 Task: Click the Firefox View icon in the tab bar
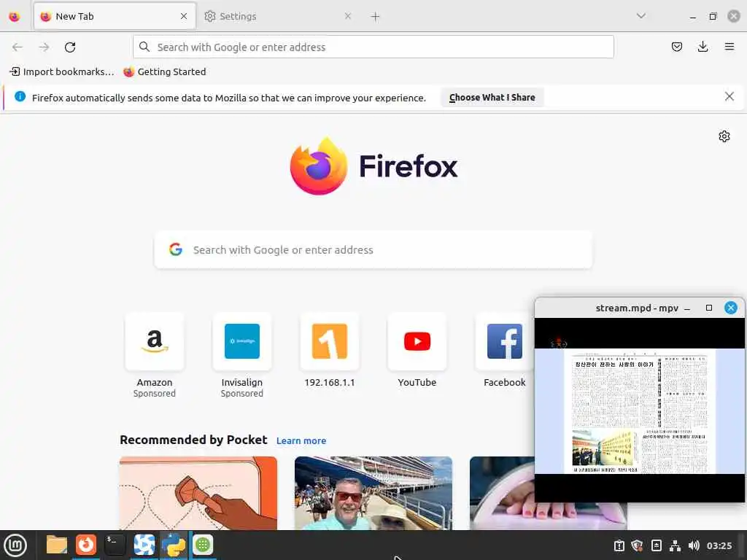[x=15, y=16]
